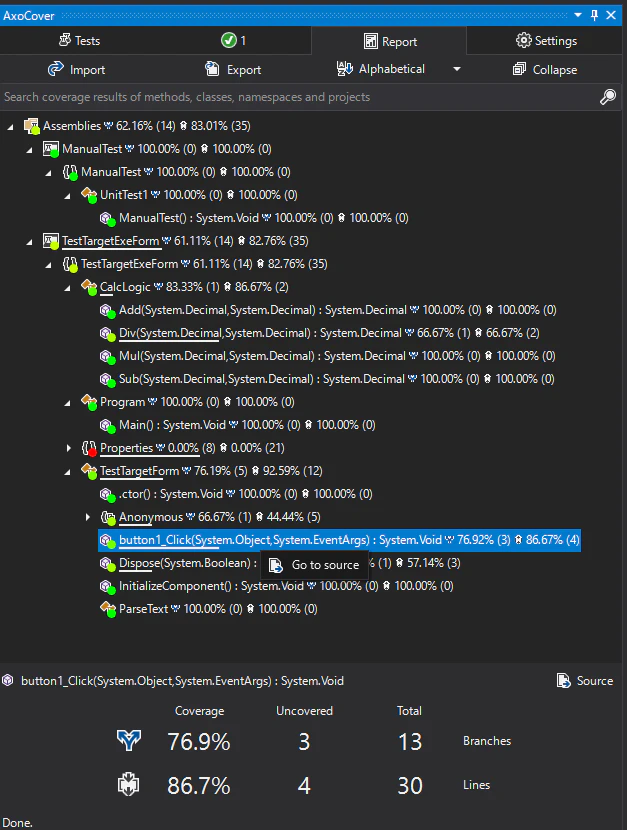Expand the Anonymous node
Screen dimensions: 627x830
pyautogui.click(x=87, y=517)
